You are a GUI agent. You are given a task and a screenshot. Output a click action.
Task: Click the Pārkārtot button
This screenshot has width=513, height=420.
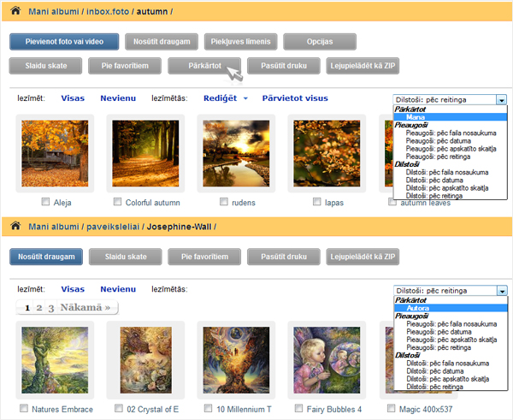tap(204, 66)
